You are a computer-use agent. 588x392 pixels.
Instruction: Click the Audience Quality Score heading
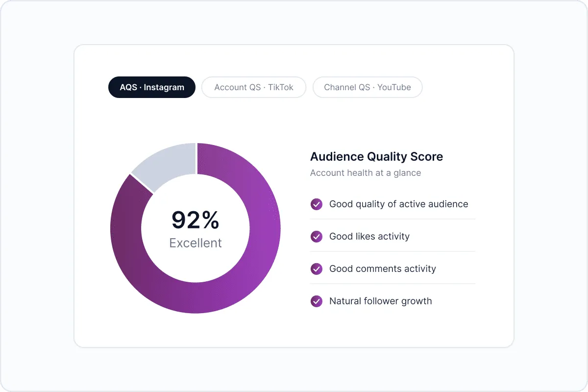(x=376, y=157)
